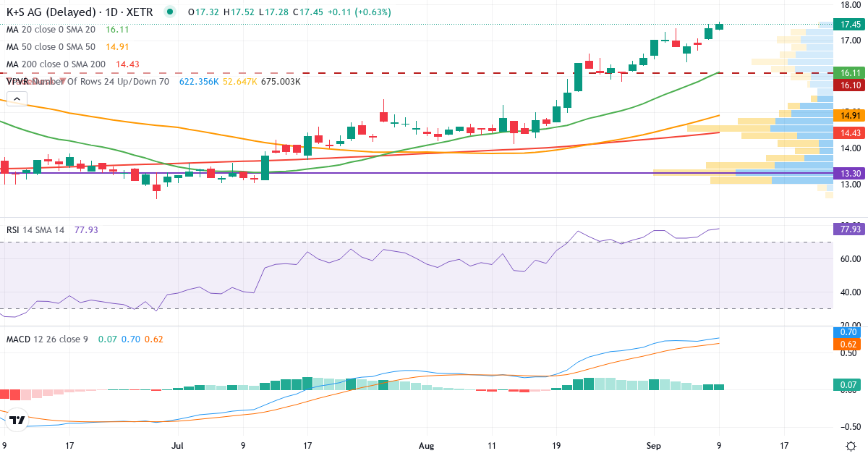Open chart settings gear icon
Image resolution: width=868 pixels, height=456 pixels.
[851, 446]
